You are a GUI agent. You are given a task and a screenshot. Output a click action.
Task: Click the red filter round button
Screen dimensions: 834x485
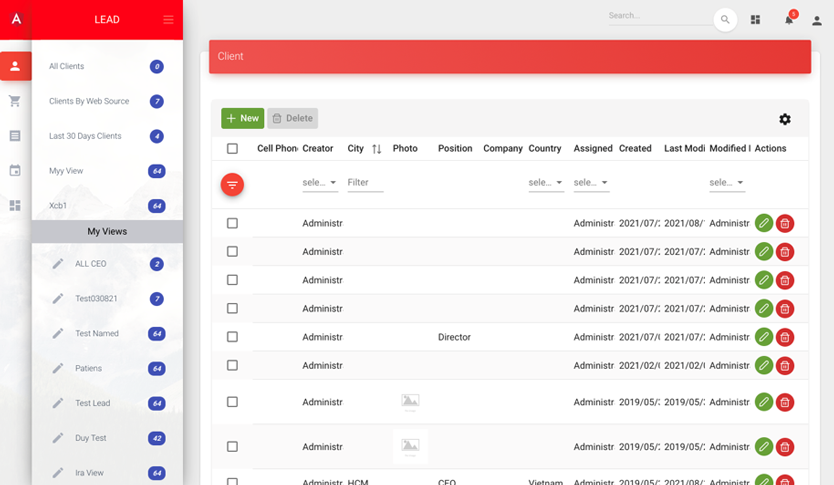click(x=232, y=184)
